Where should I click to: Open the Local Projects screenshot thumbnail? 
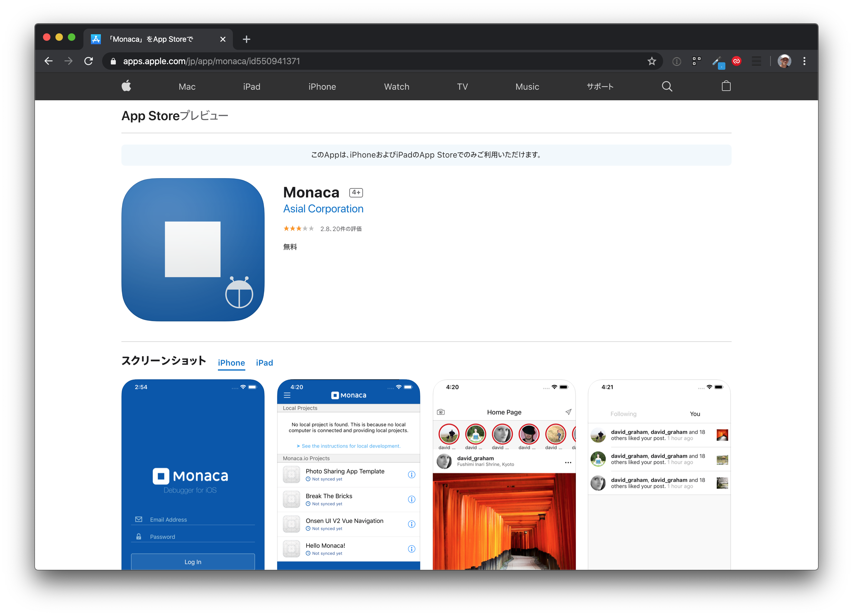point(348,475)
